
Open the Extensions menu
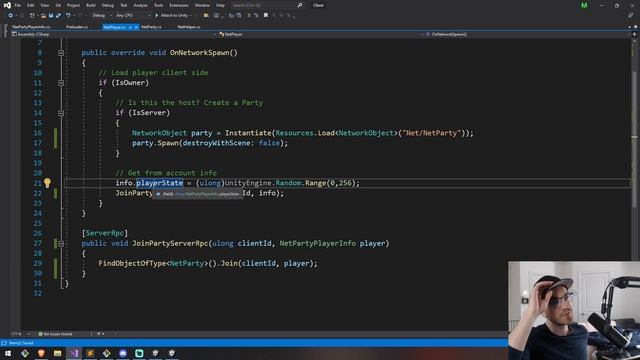point(179,5)
